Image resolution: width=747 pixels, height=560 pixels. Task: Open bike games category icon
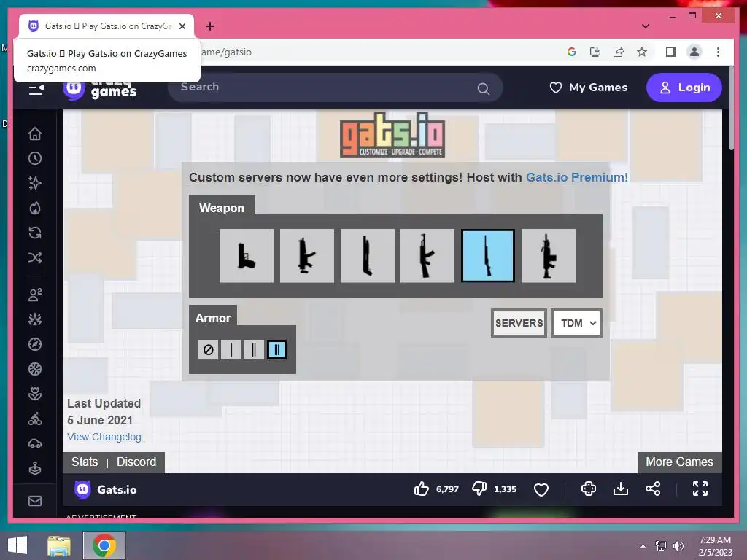click(x=35, y=419)
